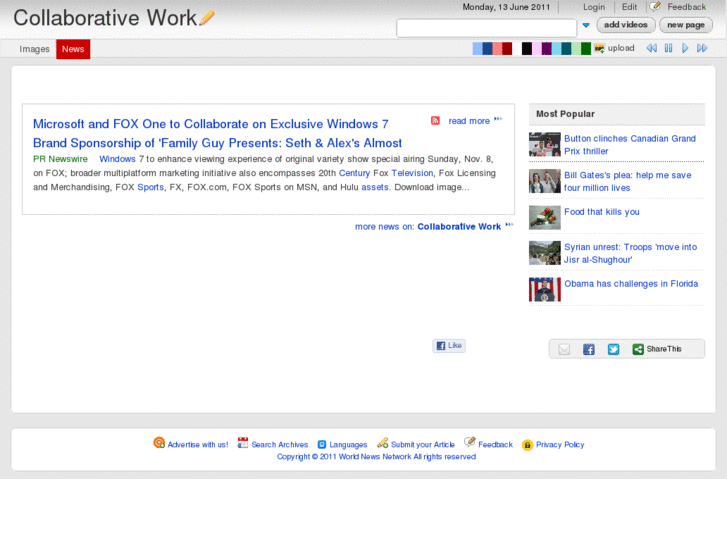This screenshot has height=545, width=727.
Task: Click the Search Archives calendar icon
Action: click(242, 442)
